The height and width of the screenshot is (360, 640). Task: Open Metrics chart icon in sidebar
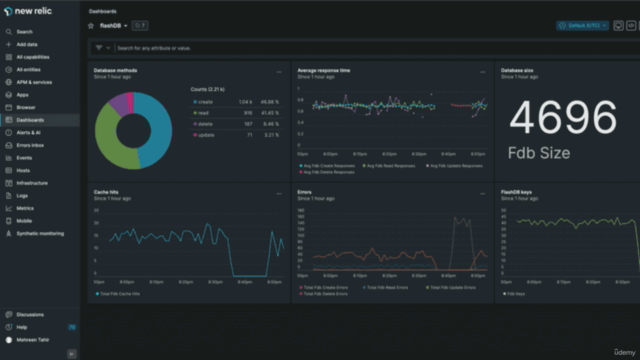pos(9,209)
